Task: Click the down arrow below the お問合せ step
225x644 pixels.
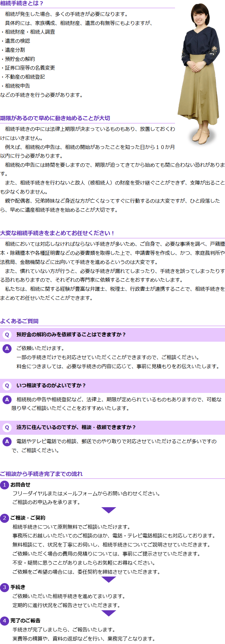Action: pyautogui.click(x=109, y=510)
